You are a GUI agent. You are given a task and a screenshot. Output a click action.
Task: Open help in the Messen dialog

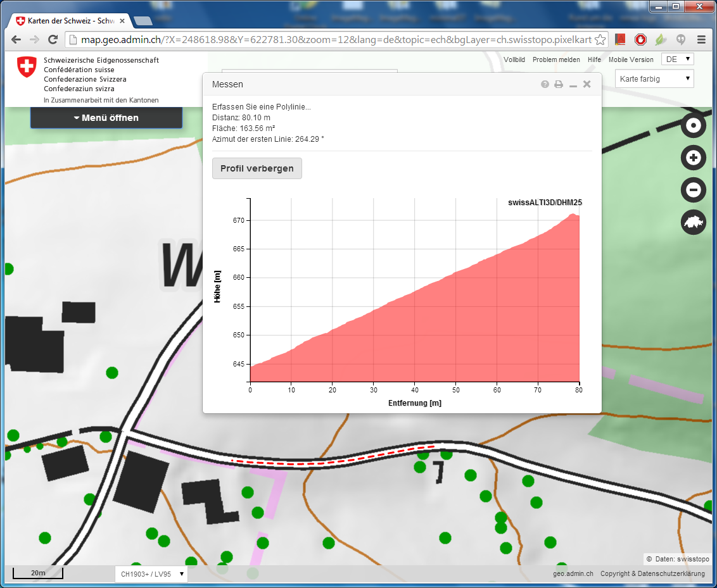[x=545, y=84]
